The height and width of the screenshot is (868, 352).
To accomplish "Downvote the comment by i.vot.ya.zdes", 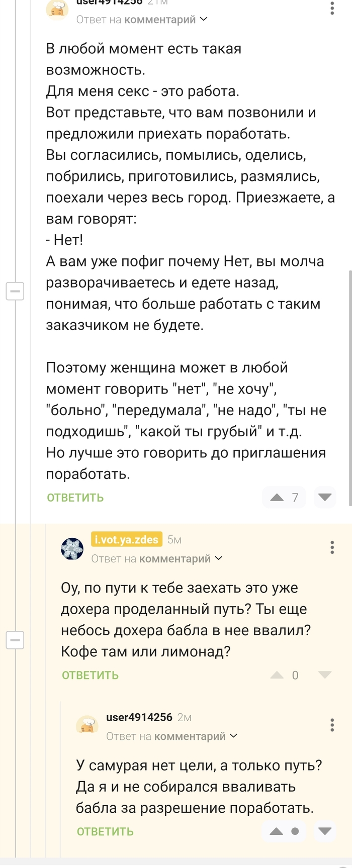I will (x=325, y=675).
